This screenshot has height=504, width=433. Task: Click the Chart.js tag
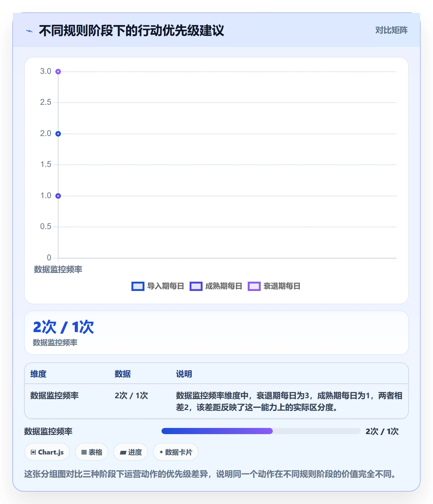point(47,452)
